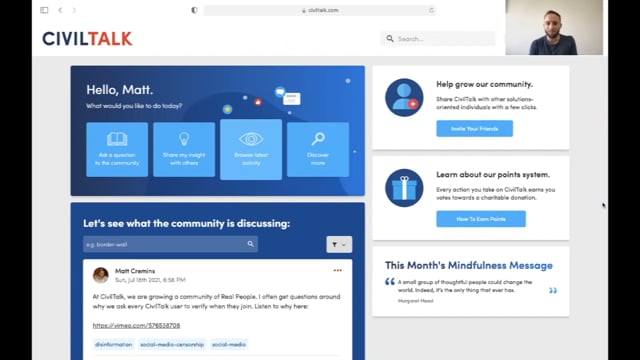
Task: Click Invite Your Friends button
Action: (x=475, y=129)
